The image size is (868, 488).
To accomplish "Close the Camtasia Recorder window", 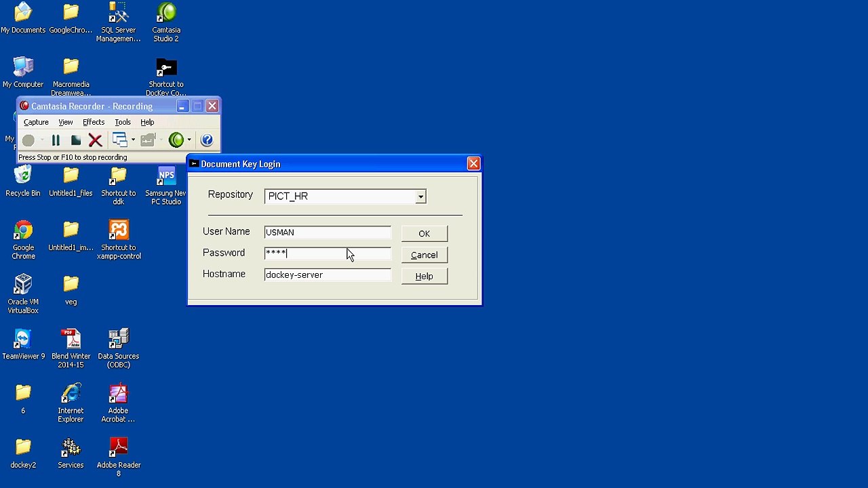I will [x=212, y=106].
